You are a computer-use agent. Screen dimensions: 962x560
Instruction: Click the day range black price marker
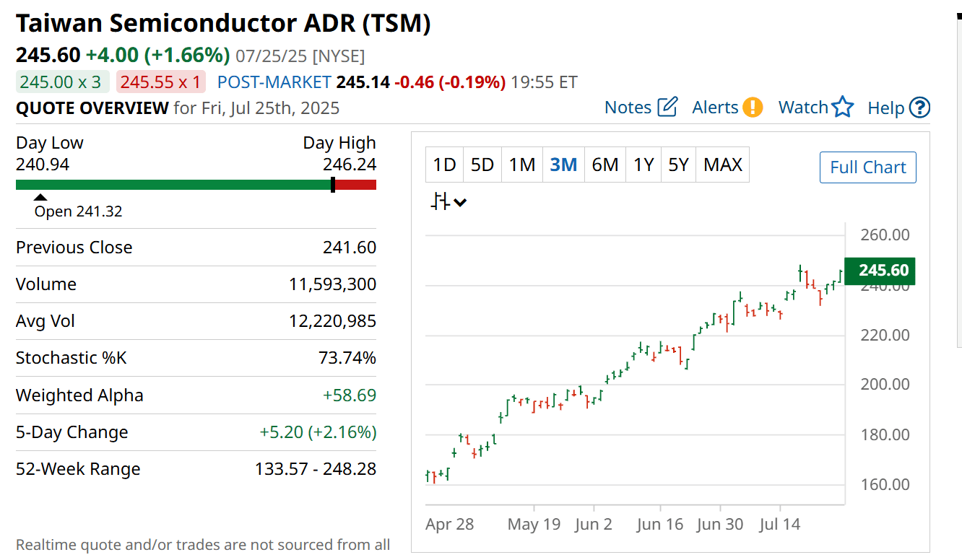click(333, 185)
